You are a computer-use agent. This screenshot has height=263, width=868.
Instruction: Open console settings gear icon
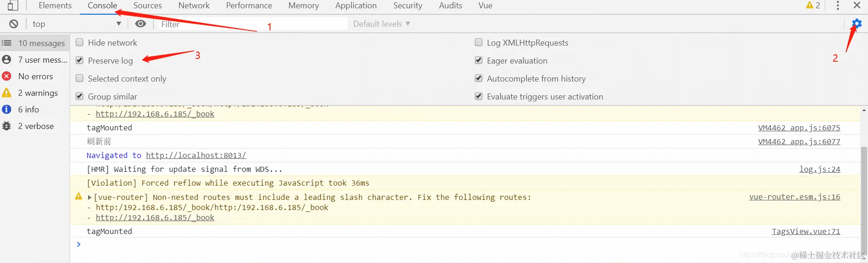[x=856, y=23]
